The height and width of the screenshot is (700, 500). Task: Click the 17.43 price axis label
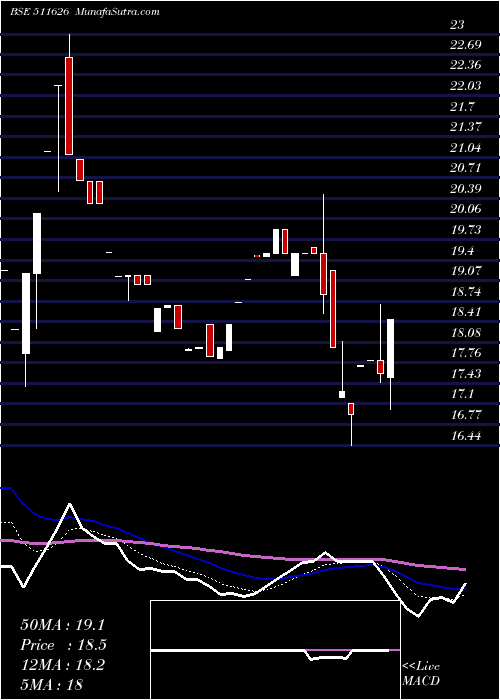tap(466, 374)
